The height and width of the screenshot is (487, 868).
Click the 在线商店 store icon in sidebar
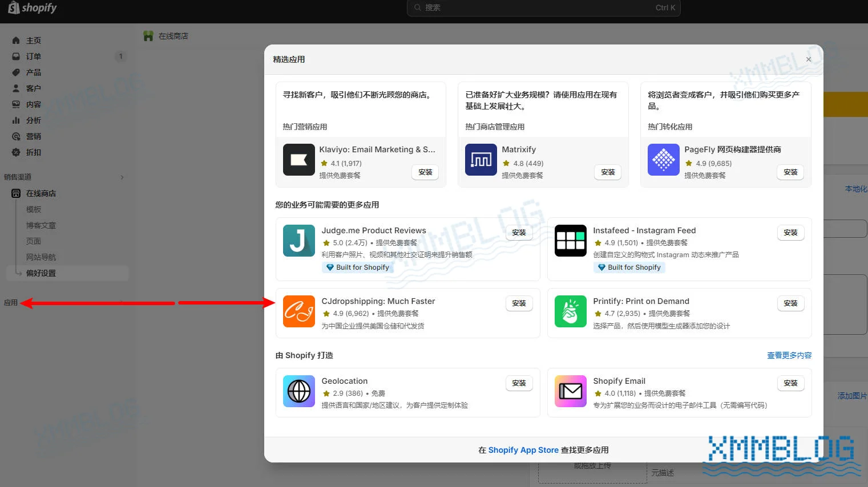[16, 193]
